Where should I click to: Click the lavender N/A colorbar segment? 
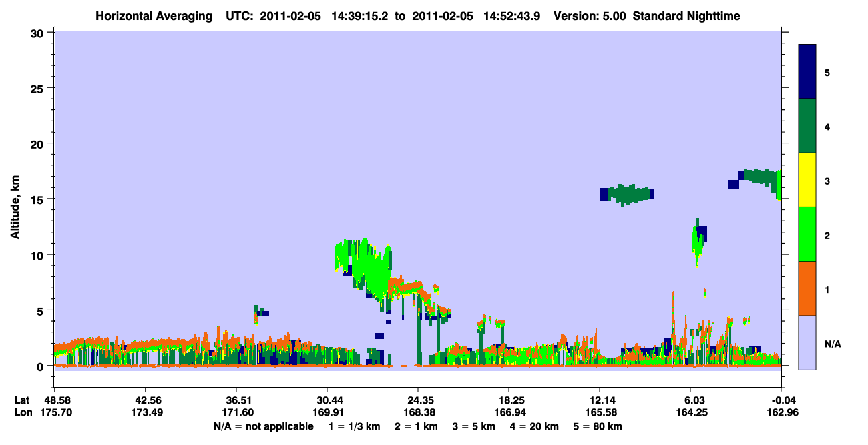[807, 342]
